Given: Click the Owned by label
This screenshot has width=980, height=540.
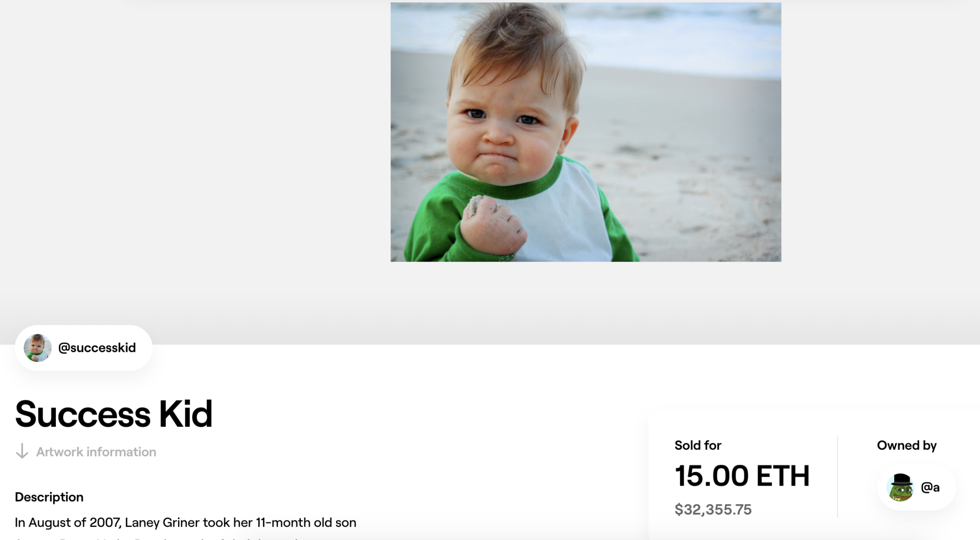Looking at the screenshot, I should click(x=906, y=445).
